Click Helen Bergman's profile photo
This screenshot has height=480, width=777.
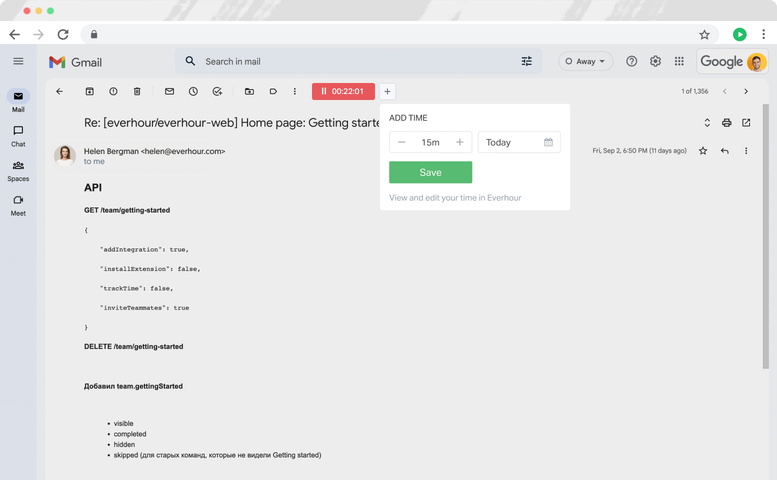(x=65, y=156)
